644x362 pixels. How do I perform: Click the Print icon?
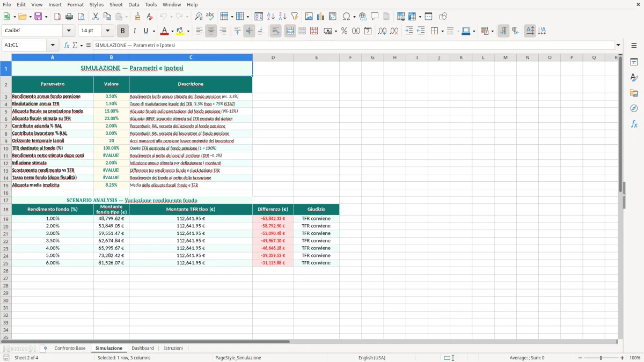69,17
